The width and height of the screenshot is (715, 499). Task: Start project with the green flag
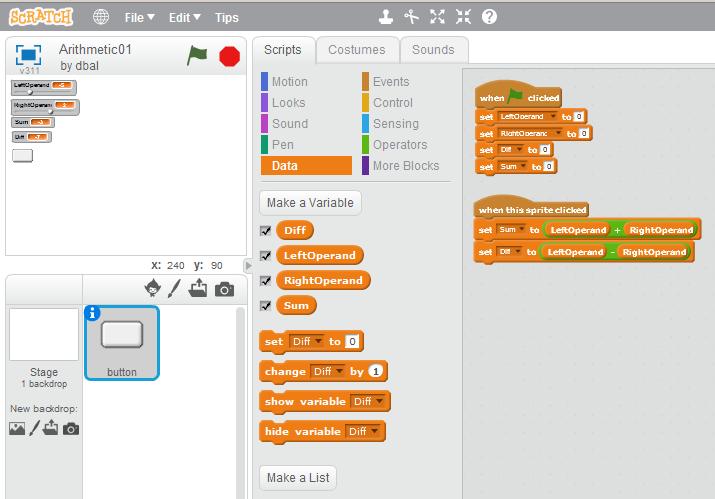(197, 56)
